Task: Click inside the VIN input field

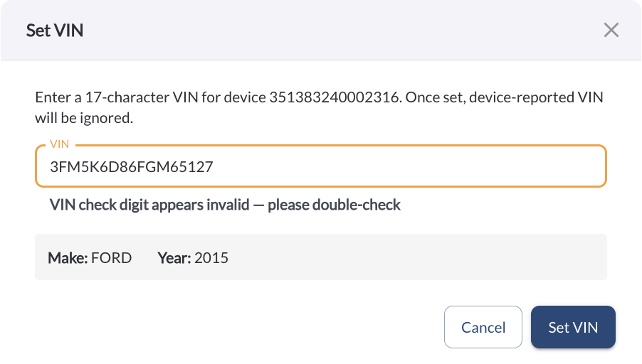Action: click(x=427, y=168)
